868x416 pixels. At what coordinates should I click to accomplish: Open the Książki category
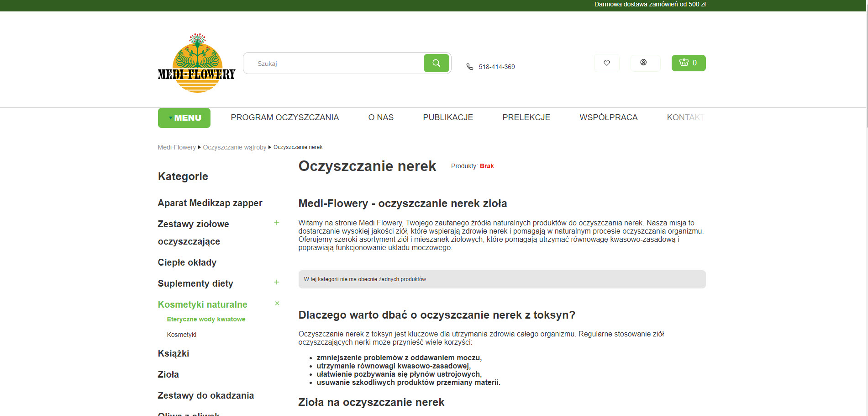pyautogui.click(x=174, y=353)
